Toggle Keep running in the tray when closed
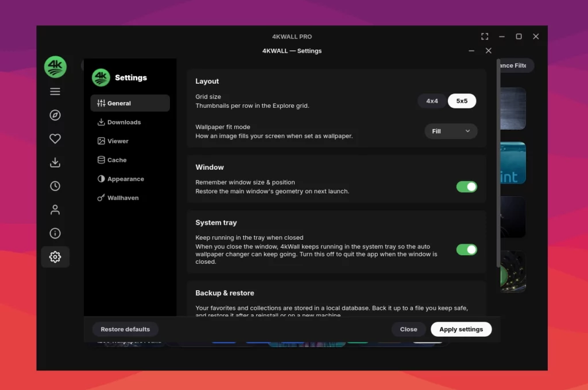 466,249
